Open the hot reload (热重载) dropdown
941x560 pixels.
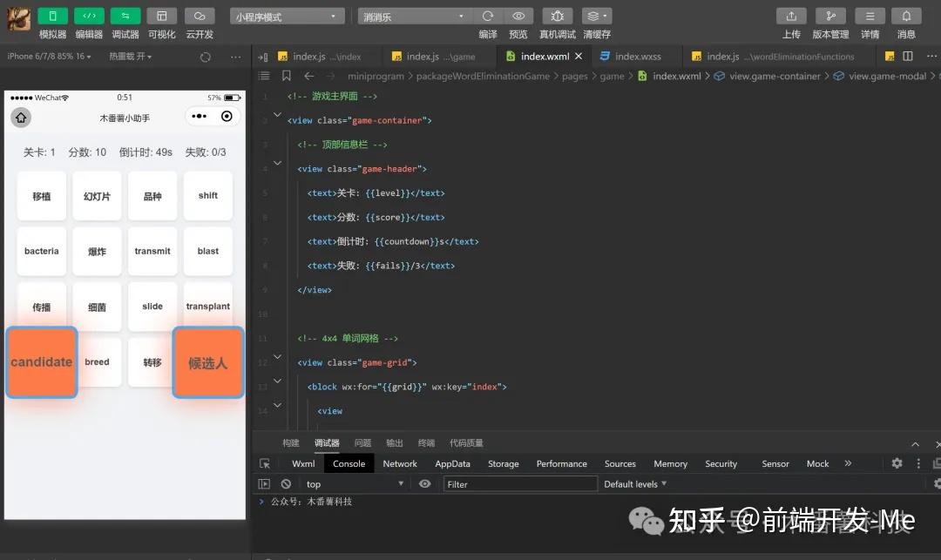point(130,57)
